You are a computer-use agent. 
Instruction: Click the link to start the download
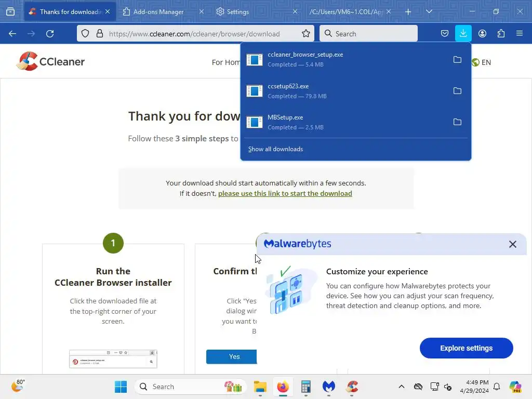point(285,193)
